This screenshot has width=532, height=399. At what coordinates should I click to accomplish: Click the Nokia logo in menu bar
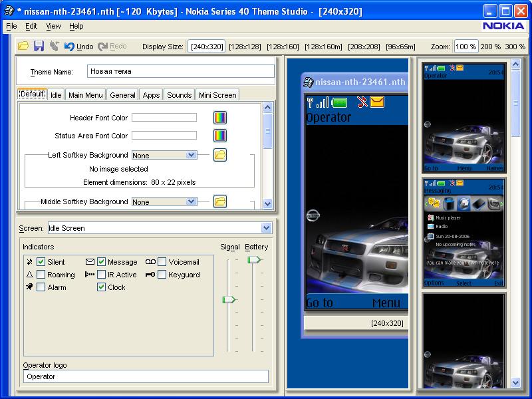pyautogui.click(x=503, y=26)
